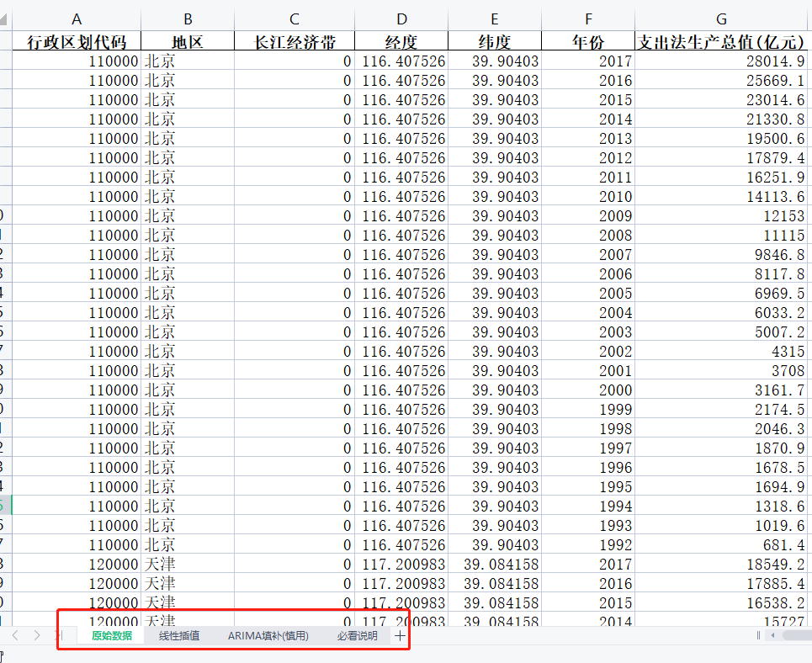Viewport: 812px width, 663px height.
Task: Select the 年份 header cell
Action: (x=588, y=41)
